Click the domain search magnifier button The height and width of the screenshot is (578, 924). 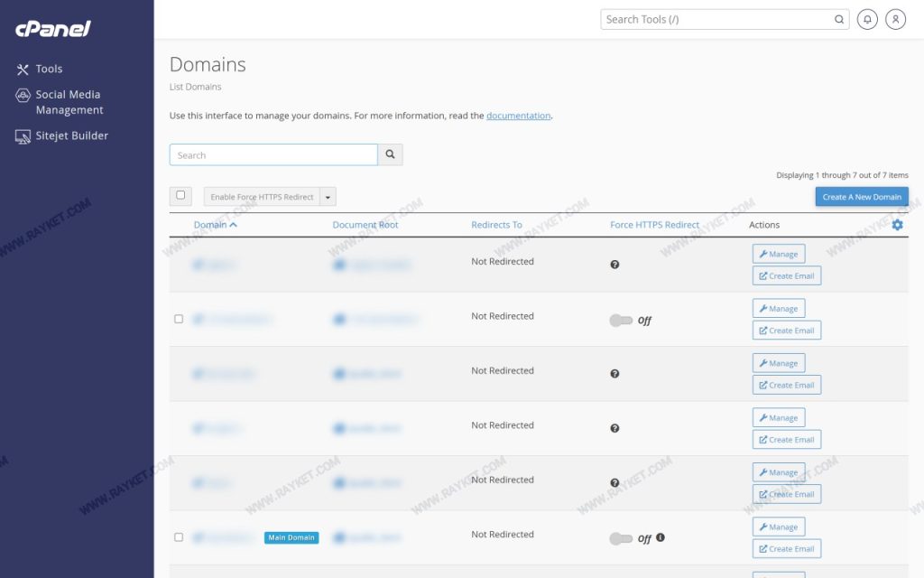click(x=390, y=154)
